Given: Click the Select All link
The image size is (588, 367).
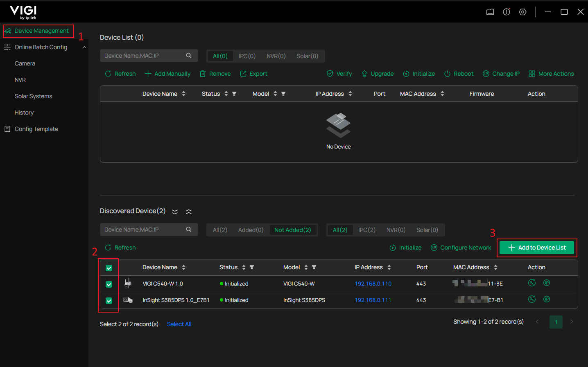Looking at the screenshot, I should pos(179,324).
